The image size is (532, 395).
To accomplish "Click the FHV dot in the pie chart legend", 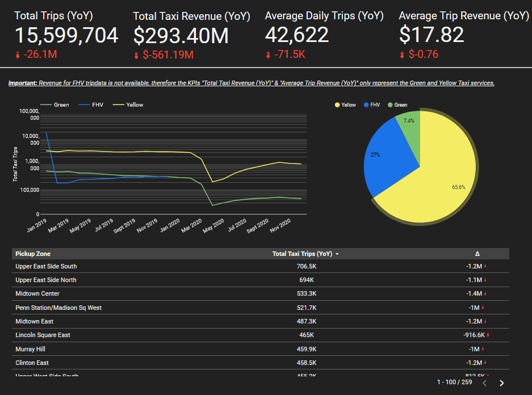I will pos(366,104).
